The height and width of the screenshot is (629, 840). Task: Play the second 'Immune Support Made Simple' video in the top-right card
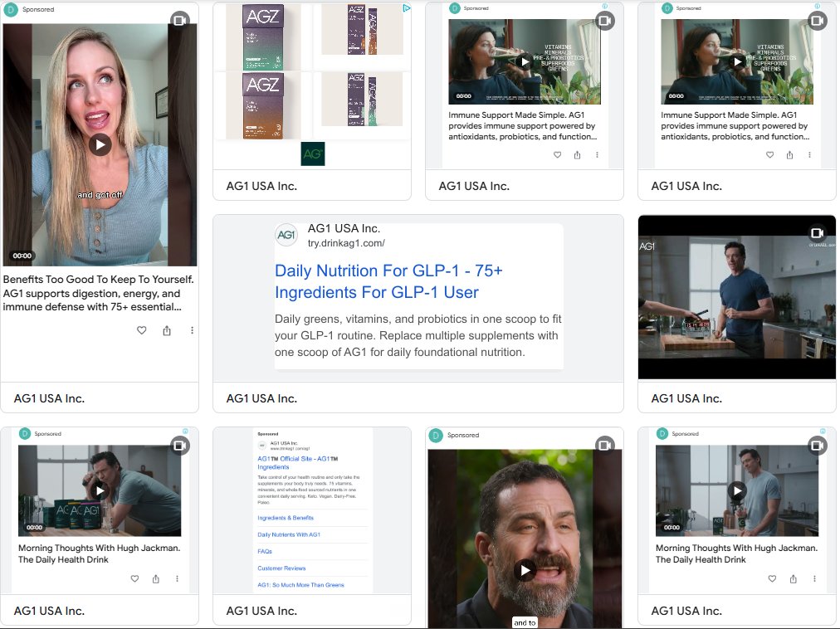point(738,61)
